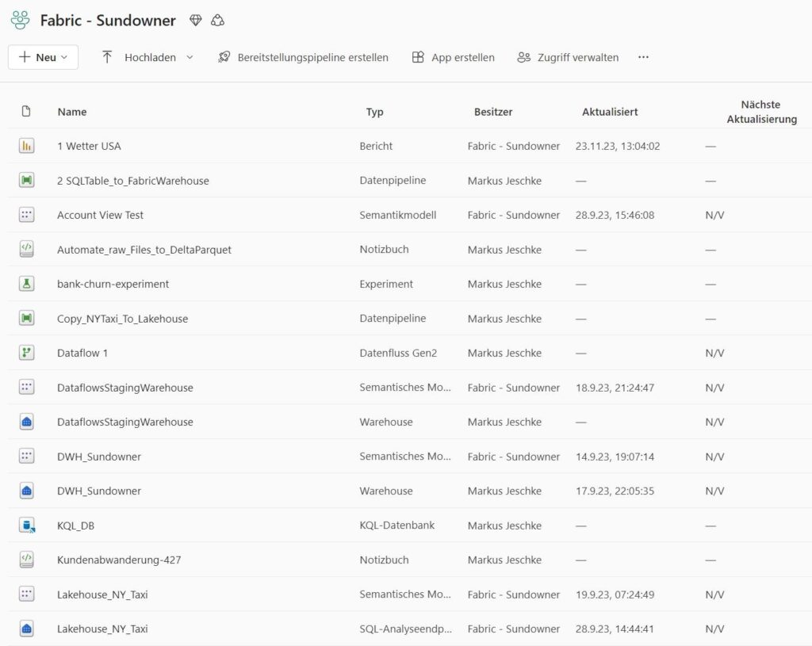Click the diamond premium icon beside workspace title
812x646 pixels.
click(x=196, y=21)
